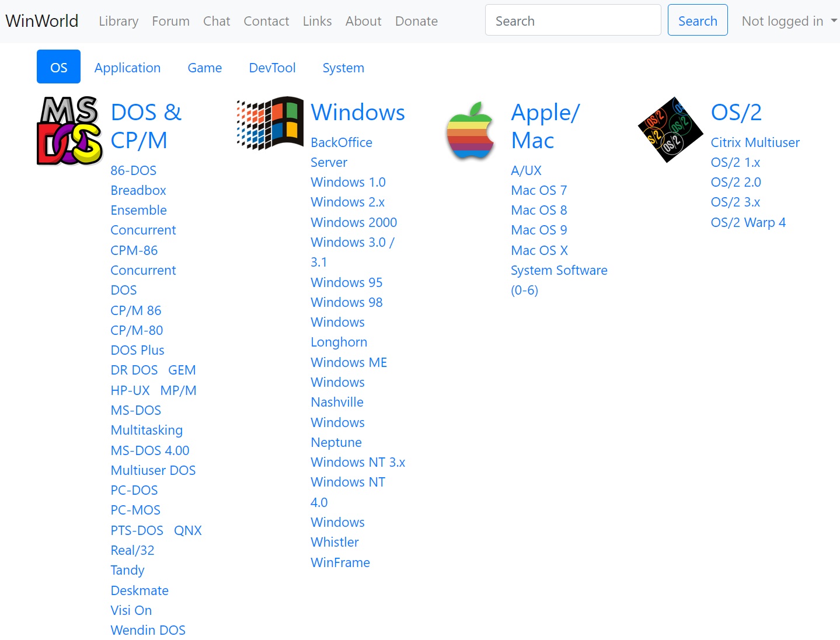Click the blue outlined Search button
Viewport: 840px width, 640px height.
pyautogui.click(x=698, y=20)
